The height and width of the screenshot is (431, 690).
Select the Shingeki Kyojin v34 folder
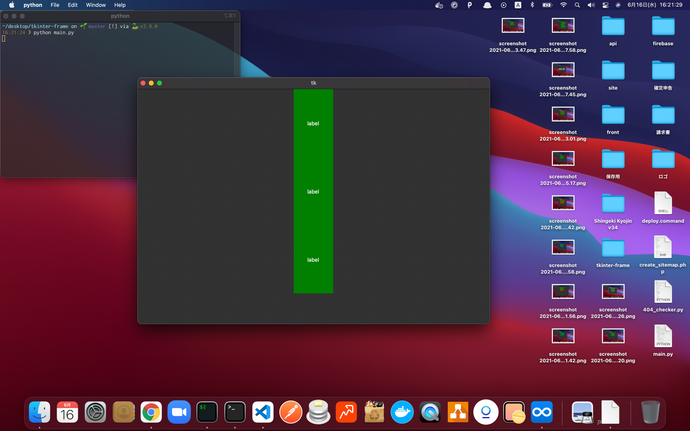pyautogui.click(x=613, y=204)
